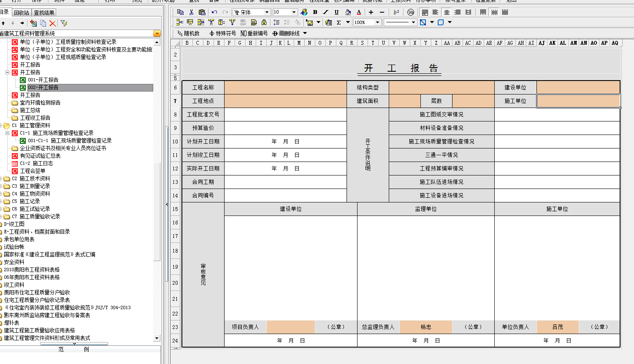Click the circled 1/a fraction icon
Image resolution: width=634 pixels, height=364 pixels.
coord(411,12)
